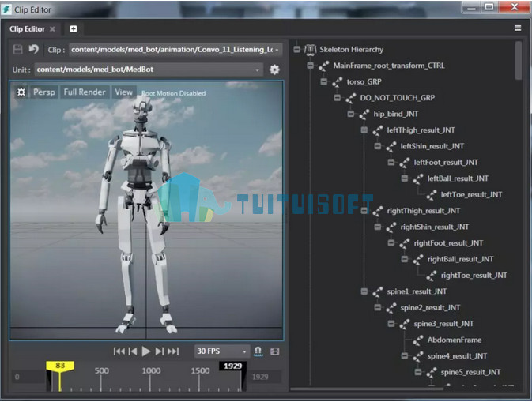Collapse spine4_result_JNT node
This screenshot has width=532, height=402.
405,356
